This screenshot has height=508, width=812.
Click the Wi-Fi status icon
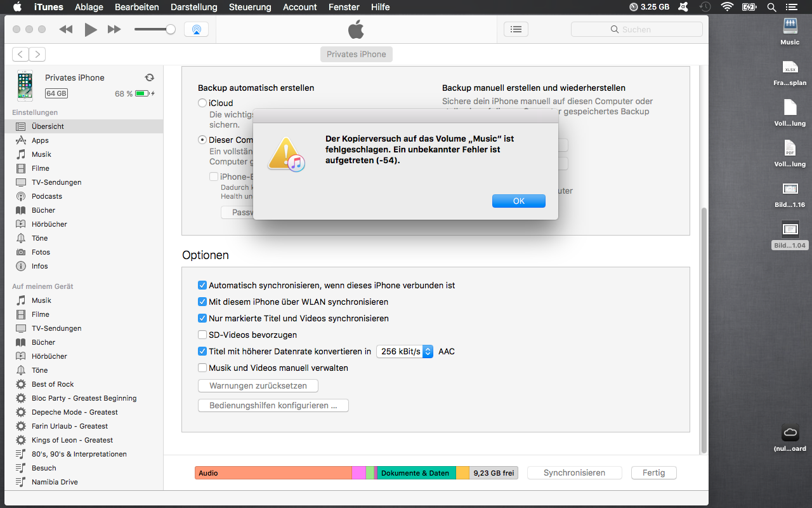[x=727, y=7]
